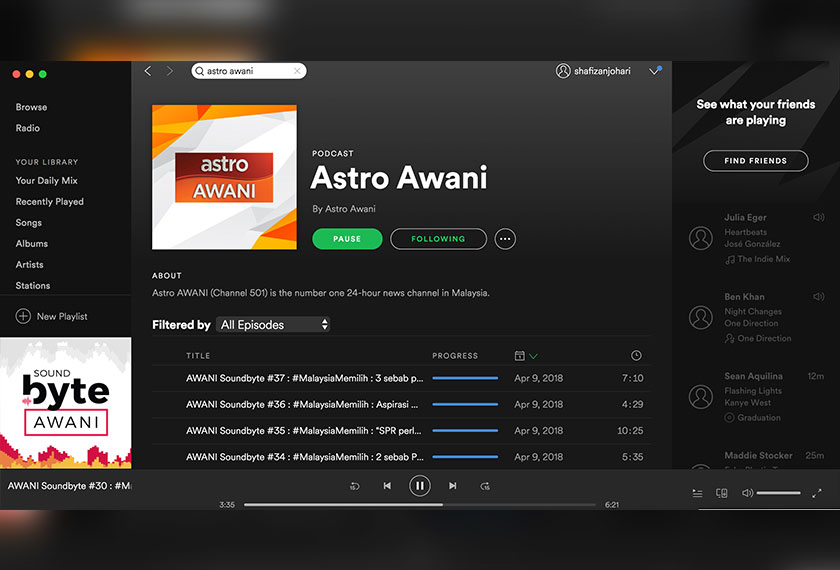Open the connect to device icon

coord(722,493)
